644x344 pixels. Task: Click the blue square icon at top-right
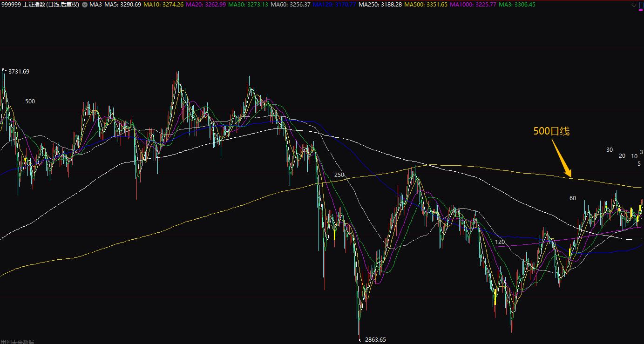tap(641, 5)
